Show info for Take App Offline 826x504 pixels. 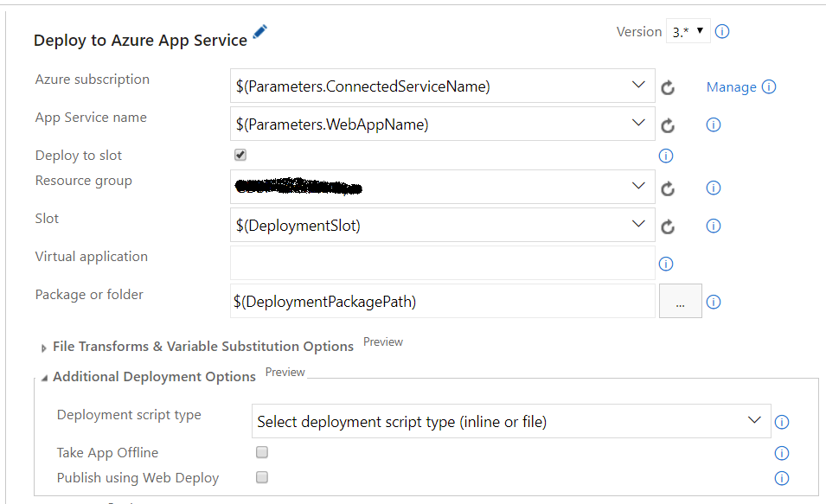point(782,453)
